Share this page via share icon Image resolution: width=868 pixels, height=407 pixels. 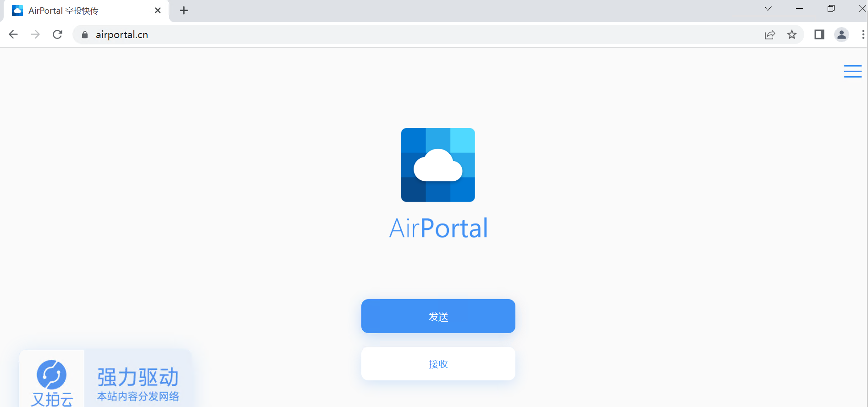[770, 34]
